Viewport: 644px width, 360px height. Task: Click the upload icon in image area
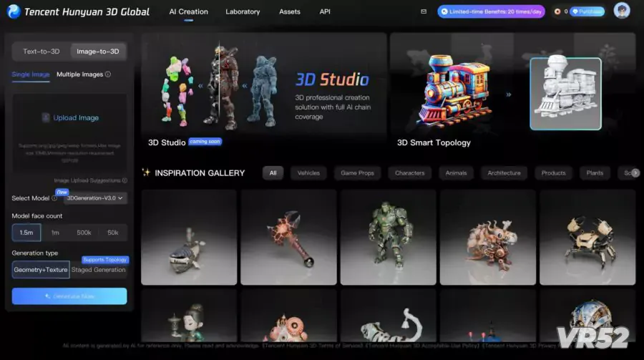[x=46, y=118]
